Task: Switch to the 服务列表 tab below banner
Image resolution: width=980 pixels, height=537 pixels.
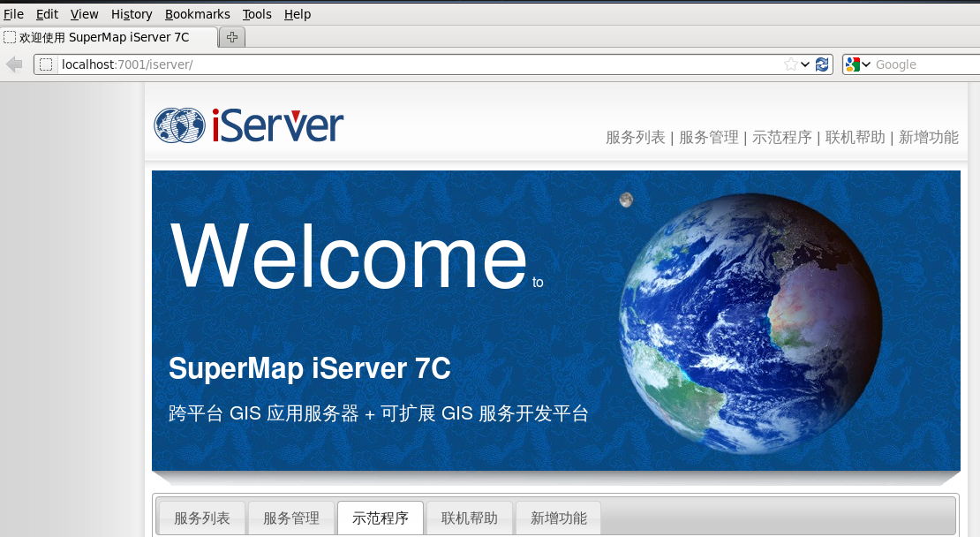Action: point(202,518)
